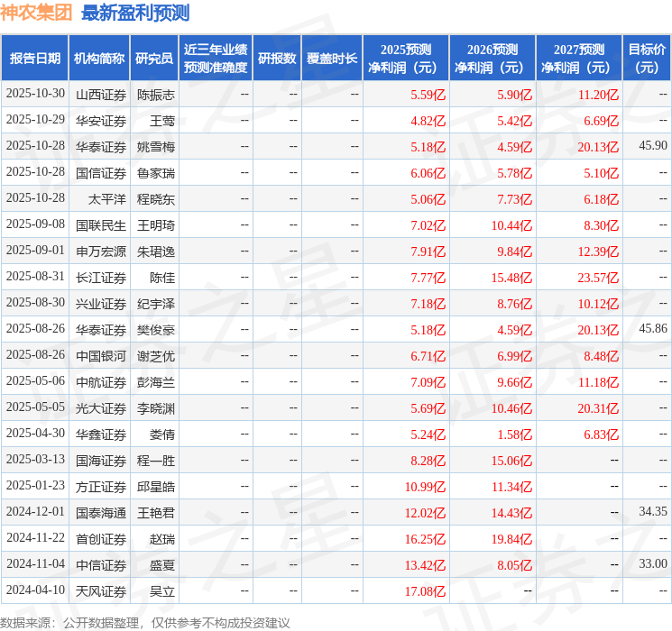This screenshot has width=672, height=631.
Task: Click analyst name 陈振志
Action: (155, 95)
